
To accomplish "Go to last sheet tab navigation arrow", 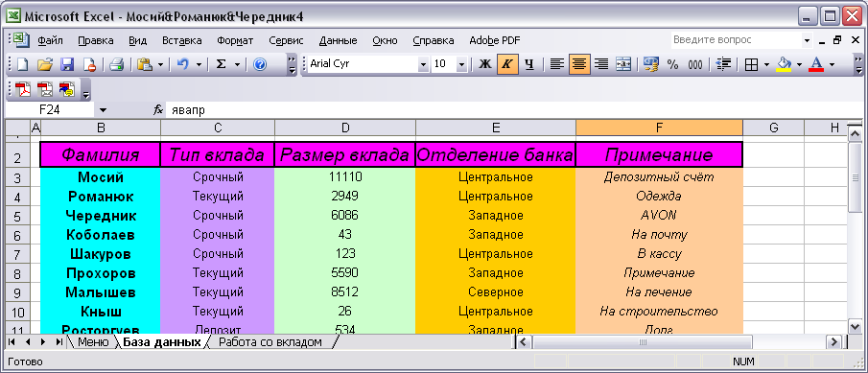I will (59, 342).
